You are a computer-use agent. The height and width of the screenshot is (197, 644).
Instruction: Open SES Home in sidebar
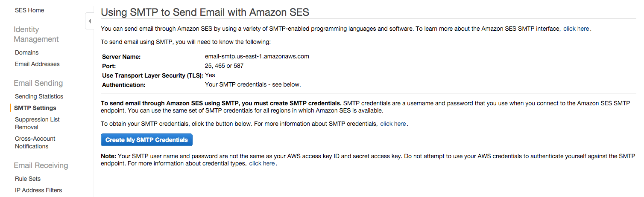point(29,10)
